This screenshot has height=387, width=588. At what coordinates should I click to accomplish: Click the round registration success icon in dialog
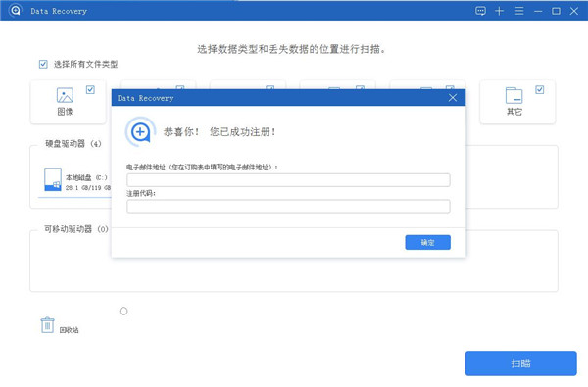(x=140, y=131)
